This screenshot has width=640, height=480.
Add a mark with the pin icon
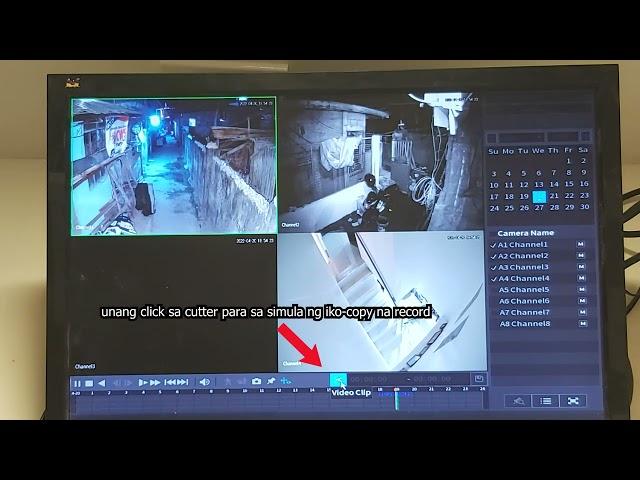(271, 381)
